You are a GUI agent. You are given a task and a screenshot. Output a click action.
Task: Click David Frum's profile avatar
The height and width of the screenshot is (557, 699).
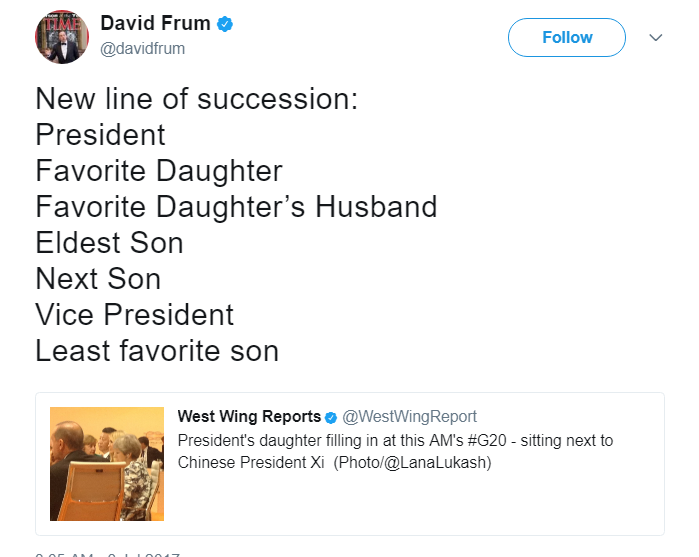coord(62,37)
